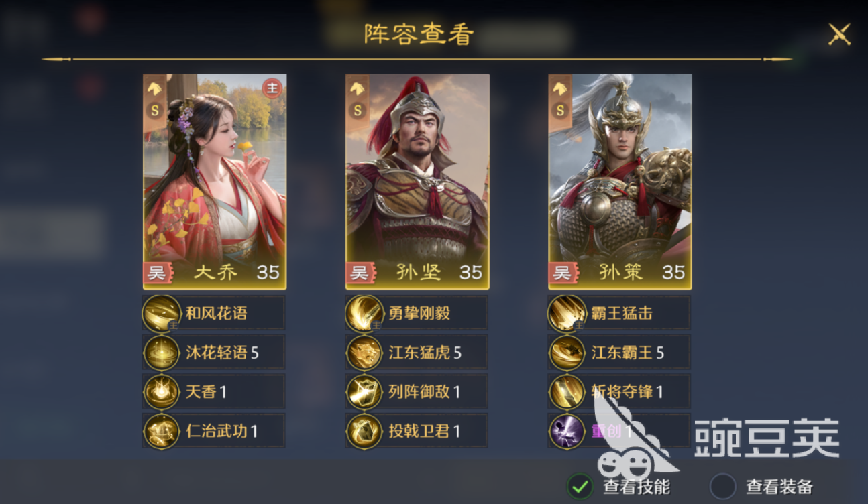Click the 列阵御敌 skill entry
This screenshot has height=504, width=868.
417,392
